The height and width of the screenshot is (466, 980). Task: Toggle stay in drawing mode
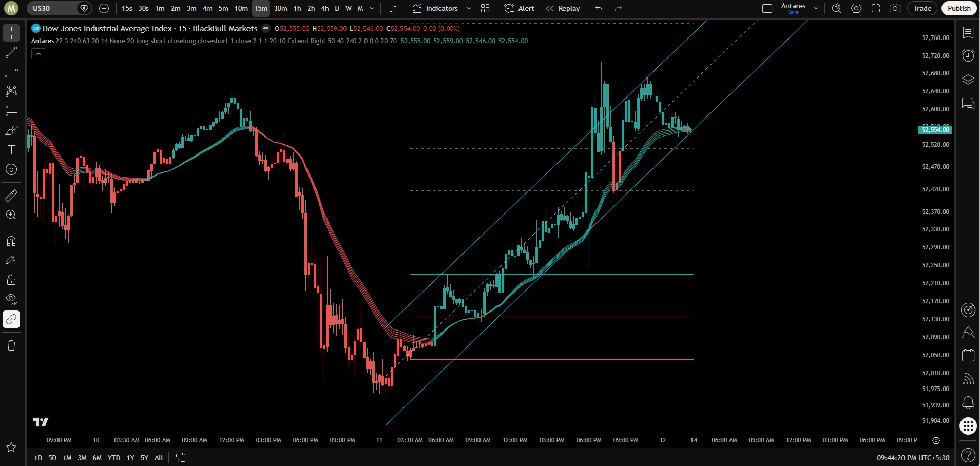11,261
